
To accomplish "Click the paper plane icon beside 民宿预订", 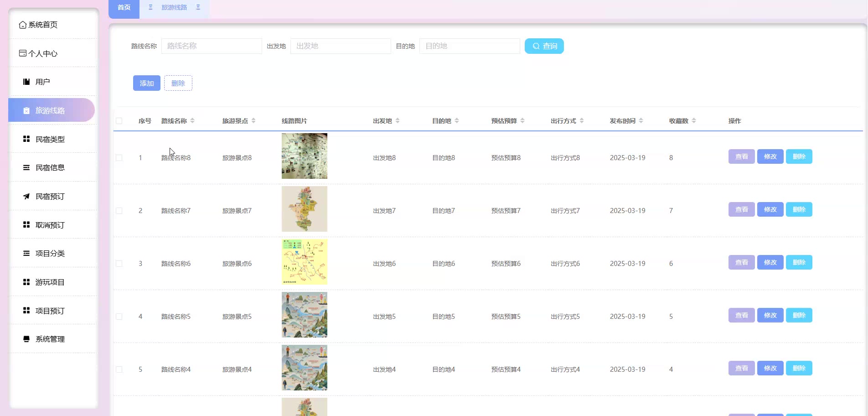I will (x=26, y=197).
